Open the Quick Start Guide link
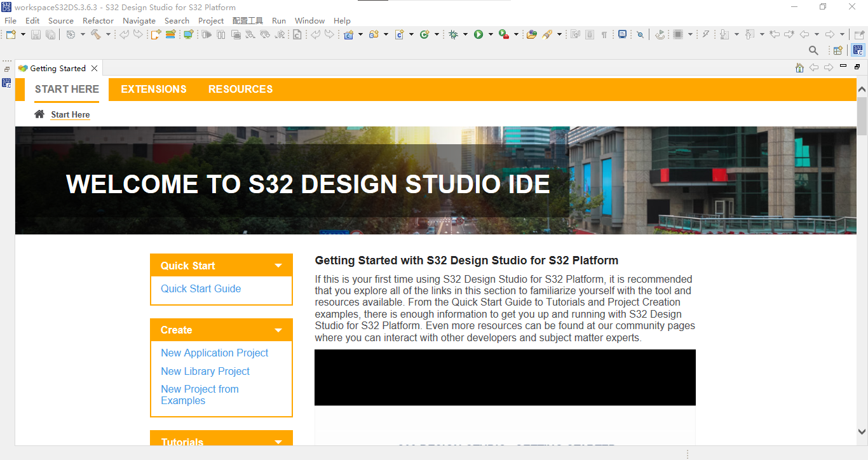Screen dimensions: 868x460 coord(201,288)
